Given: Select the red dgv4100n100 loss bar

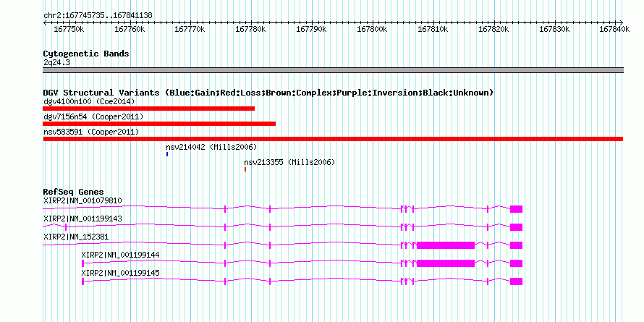Looking at the screenshot, I should [148, 109].
